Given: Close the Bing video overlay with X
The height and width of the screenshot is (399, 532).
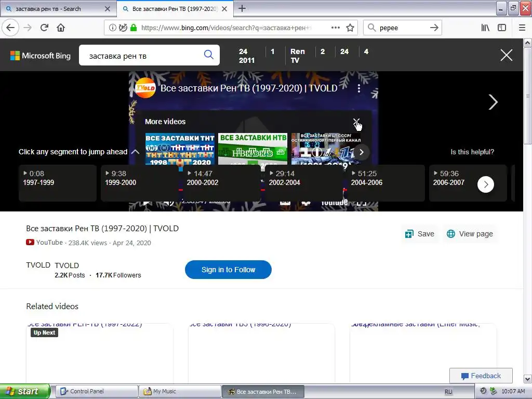Looking at the screenshot, I should click(x=506, y=55).
